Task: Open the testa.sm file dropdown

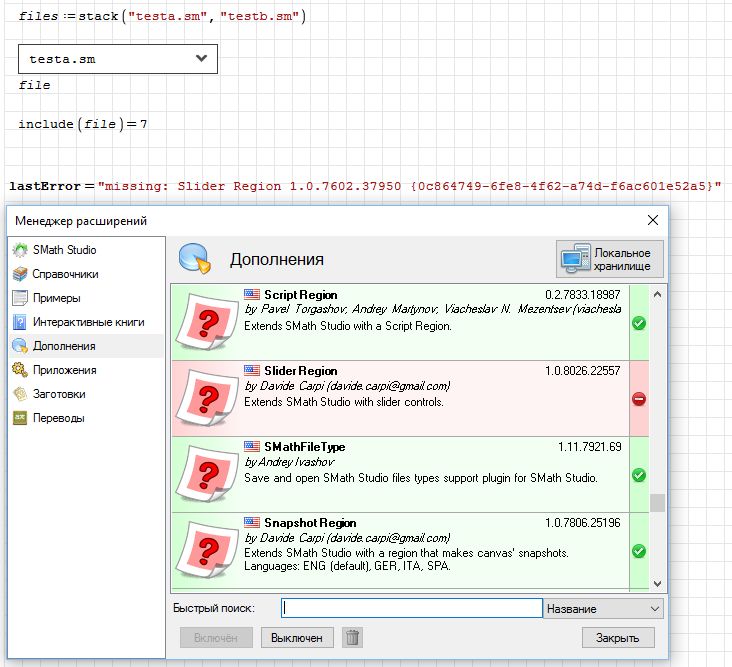Action: pyautogui.click(x=117, y=60)
